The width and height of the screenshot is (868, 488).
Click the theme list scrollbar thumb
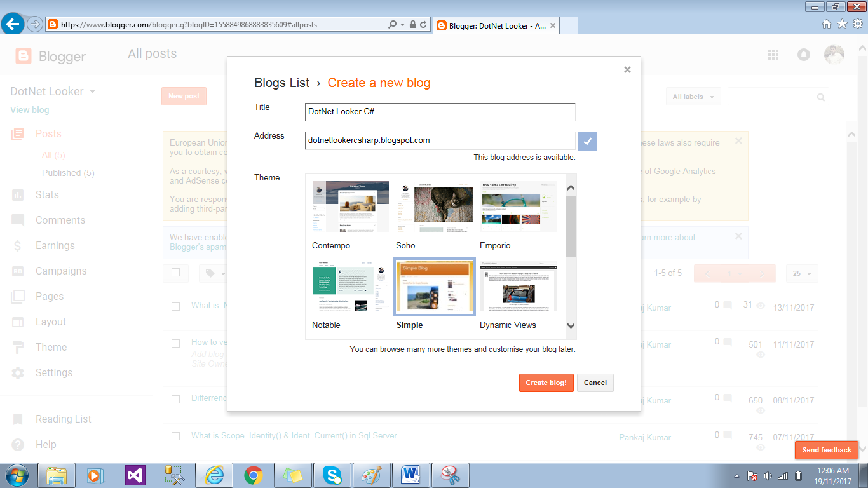click(571, 226)
